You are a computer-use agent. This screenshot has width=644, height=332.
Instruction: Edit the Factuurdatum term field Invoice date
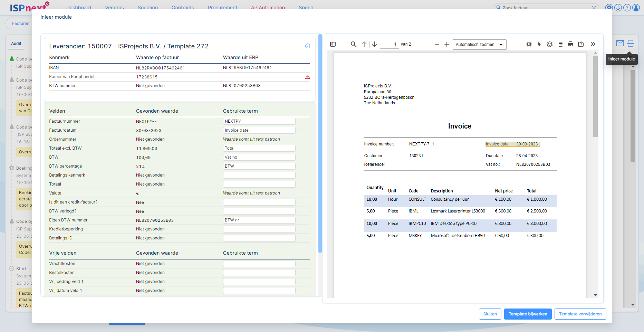tap(259, 130)
